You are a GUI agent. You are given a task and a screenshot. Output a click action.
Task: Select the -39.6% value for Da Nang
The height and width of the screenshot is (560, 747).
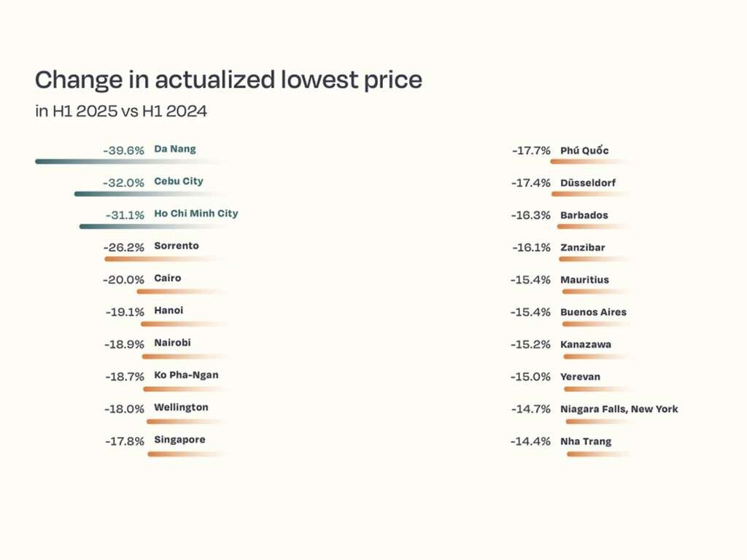click(123, 150)
